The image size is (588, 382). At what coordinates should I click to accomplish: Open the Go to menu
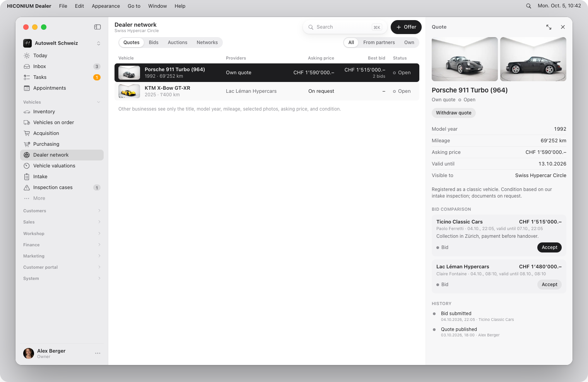pyautogui.click(x=134, y=6)
